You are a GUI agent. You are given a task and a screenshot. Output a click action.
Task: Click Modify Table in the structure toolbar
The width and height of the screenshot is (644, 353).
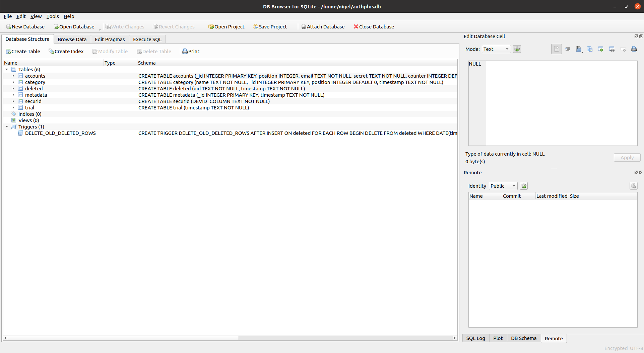point(110,52)
